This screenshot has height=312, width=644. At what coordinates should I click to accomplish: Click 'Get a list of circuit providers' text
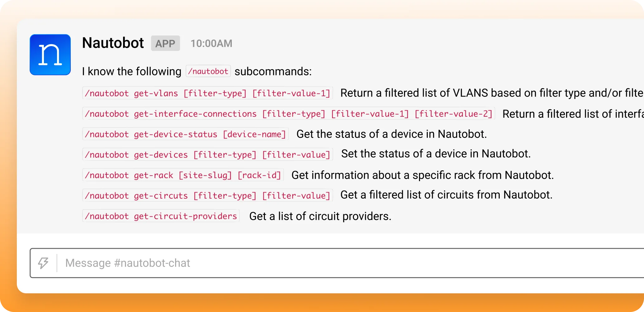(x=320, y=216)
